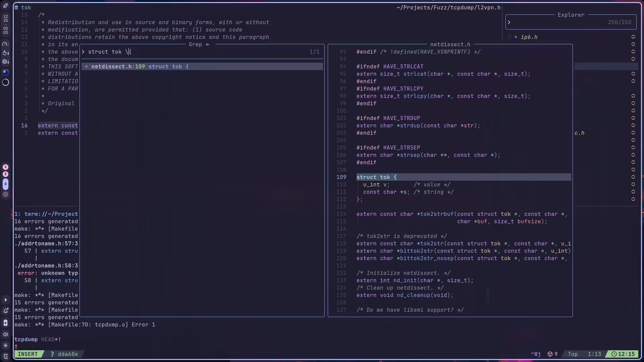Click the brightness sun icon
This screenshot has height=362, width=644.
pyautogui.click(x=5, y=345)
